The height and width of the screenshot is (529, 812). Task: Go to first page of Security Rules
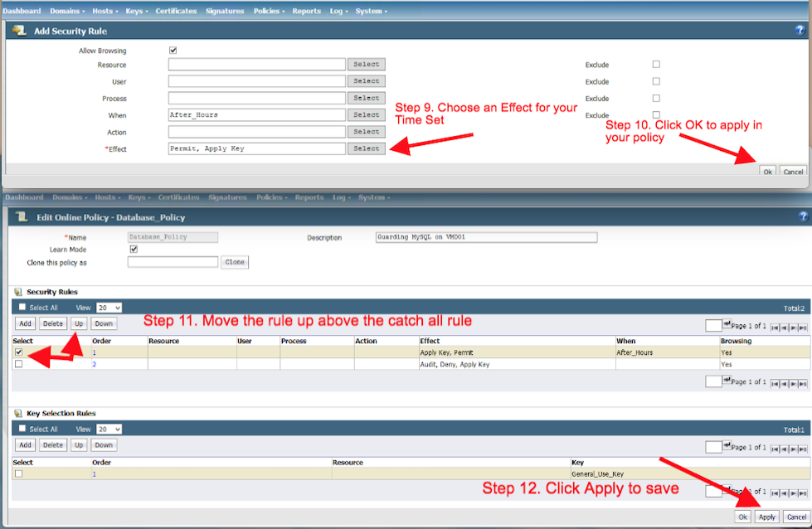click(x=775, y=328)
